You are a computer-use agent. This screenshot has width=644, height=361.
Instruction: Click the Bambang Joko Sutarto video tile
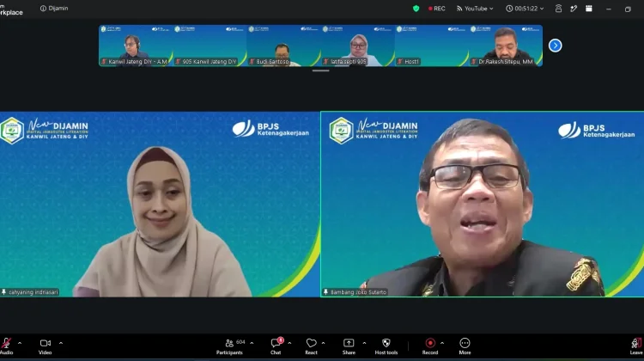[483, 204]
